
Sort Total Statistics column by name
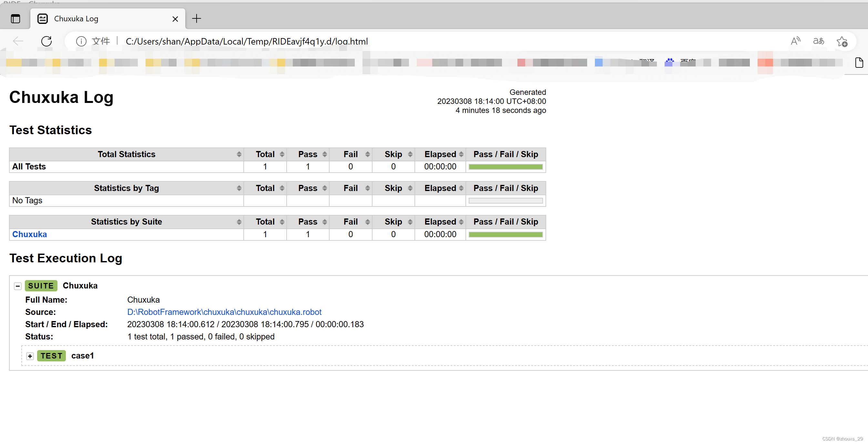pos(126,154)
